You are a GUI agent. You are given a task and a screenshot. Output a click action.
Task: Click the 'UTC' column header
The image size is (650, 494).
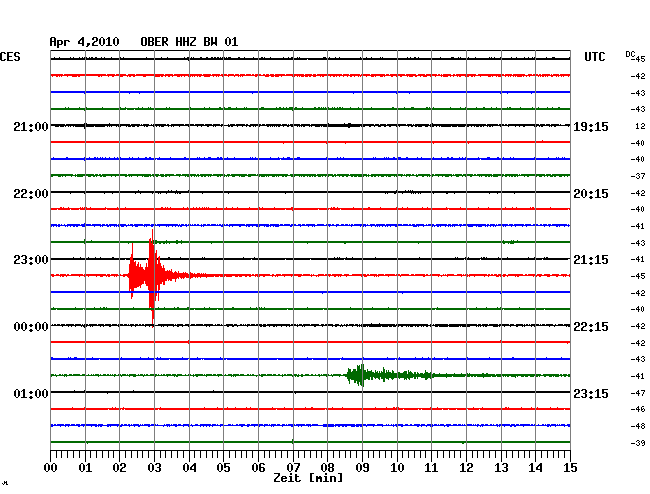(594, 57)
